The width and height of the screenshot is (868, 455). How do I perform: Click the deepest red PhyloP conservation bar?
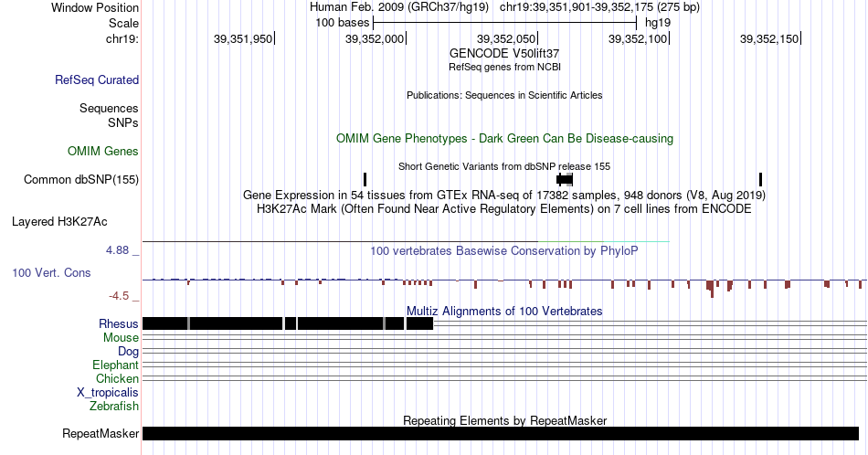point(712,289)
